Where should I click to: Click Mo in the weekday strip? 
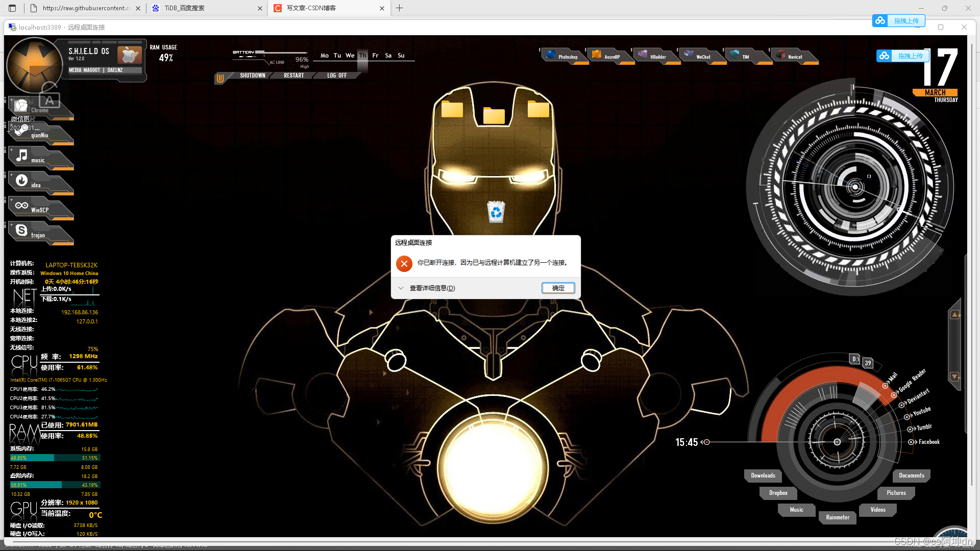pyautogui.click(x=325, y=56)
